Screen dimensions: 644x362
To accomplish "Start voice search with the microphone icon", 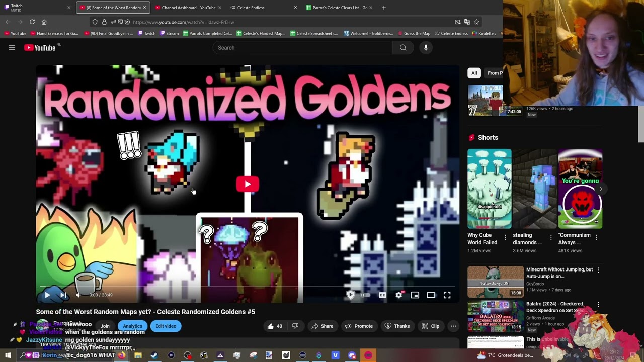I will click(426, 48).
